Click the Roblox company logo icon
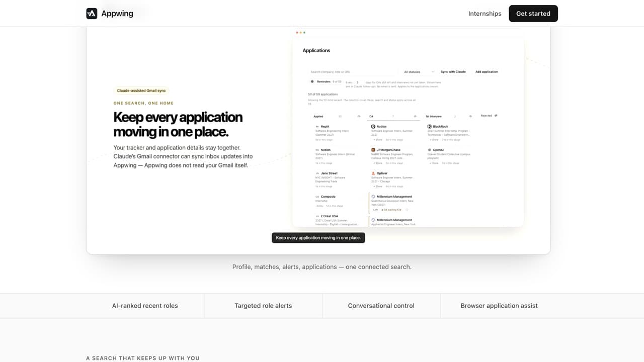 [373, 127]
